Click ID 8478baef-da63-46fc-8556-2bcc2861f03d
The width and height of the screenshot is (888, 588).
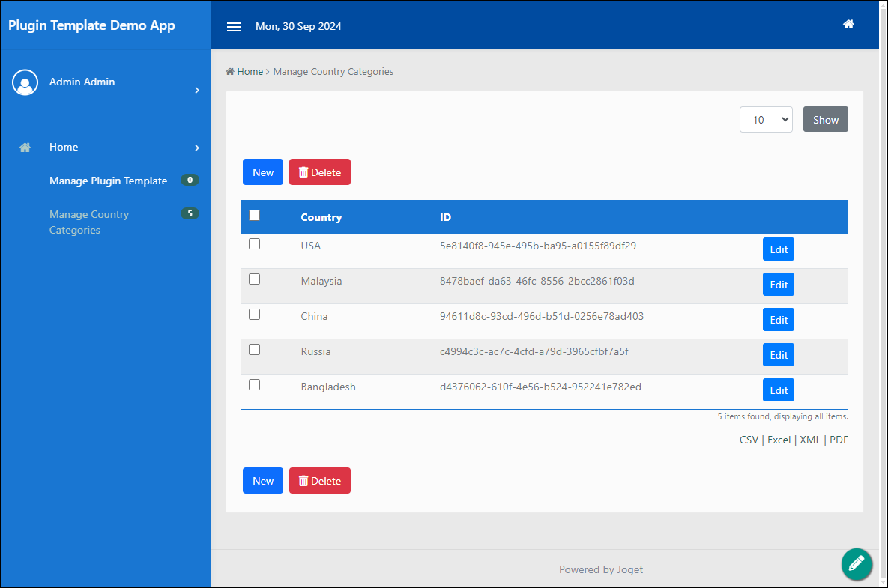point(537,282)
